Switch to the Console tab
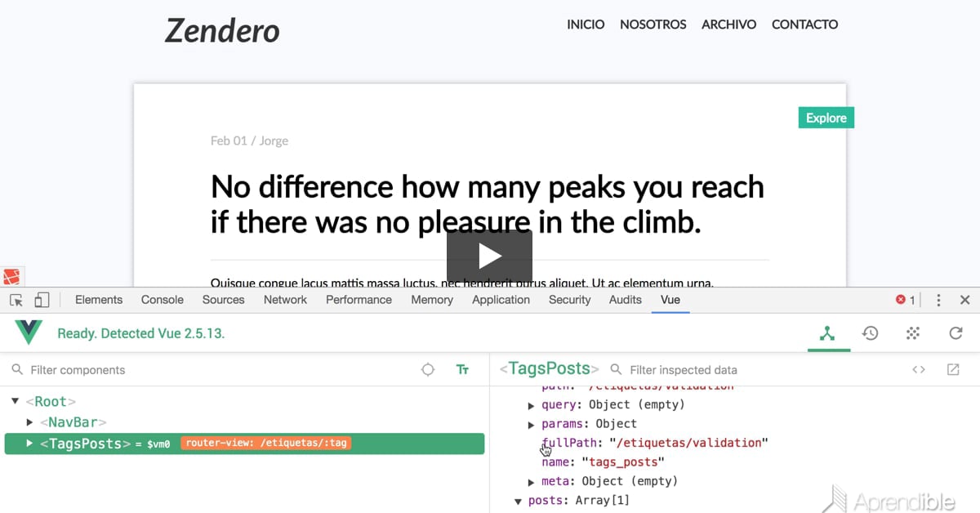980x513 pixels. (x=162, y=300)
